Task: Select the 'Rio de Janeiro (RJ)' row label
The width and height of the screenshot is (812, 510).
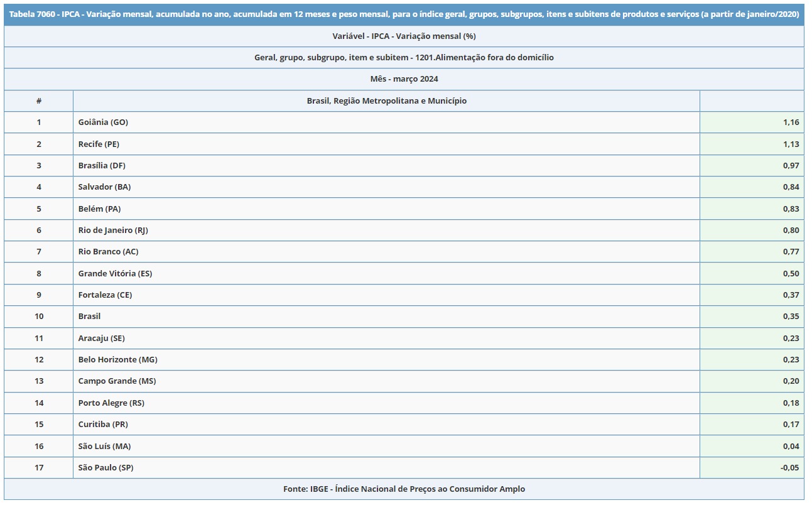Action: pos(113,230)
